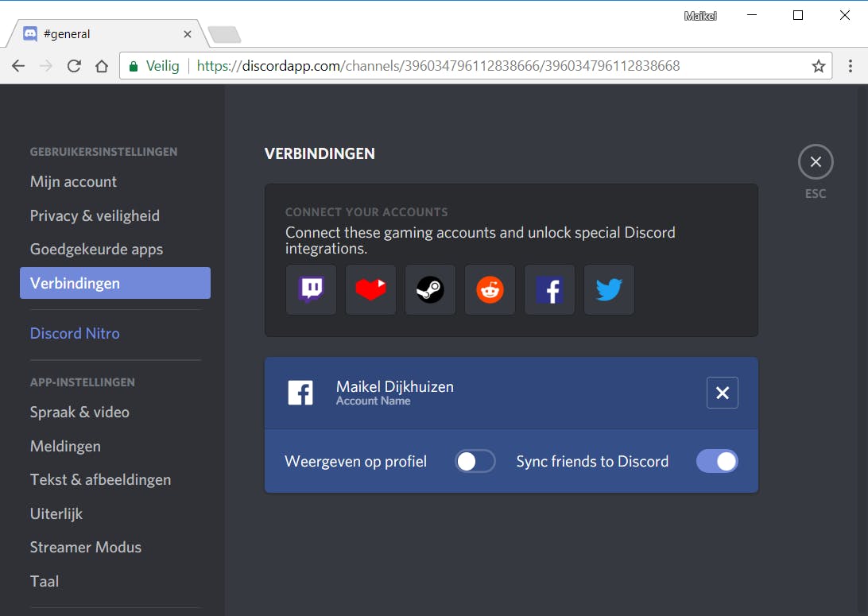Screen dimensions: 868x616
Task: Toggle Weergeven op profiel switch
Action: 475,461
